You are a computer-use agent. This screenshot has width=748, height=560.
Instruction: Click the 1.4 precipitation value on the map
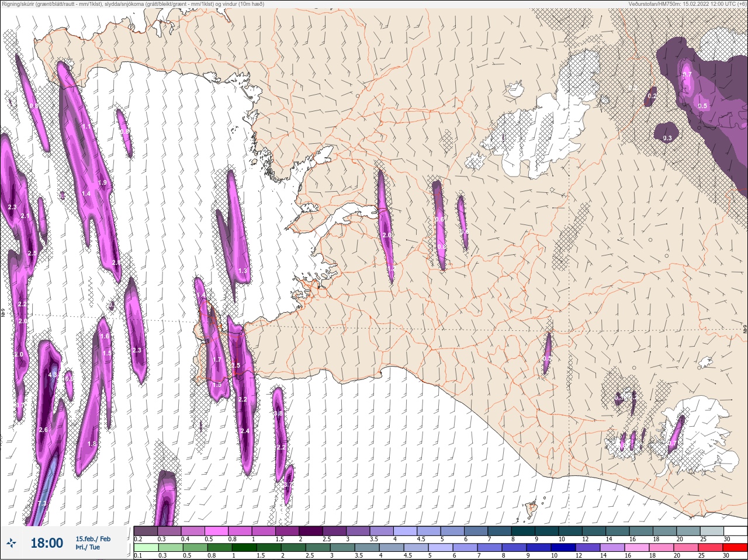pos(86,193)
